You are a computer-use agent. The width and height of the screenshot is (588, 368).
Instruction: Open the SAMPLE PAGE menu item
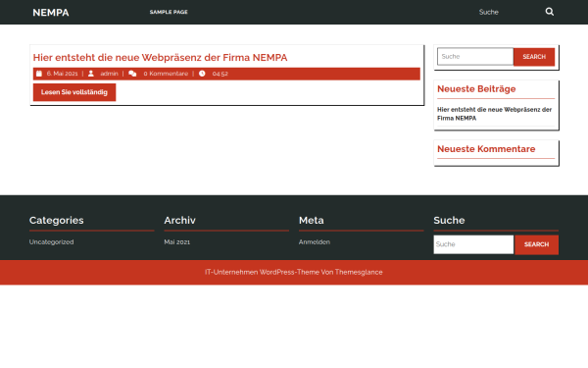click(x=169, y=12)
